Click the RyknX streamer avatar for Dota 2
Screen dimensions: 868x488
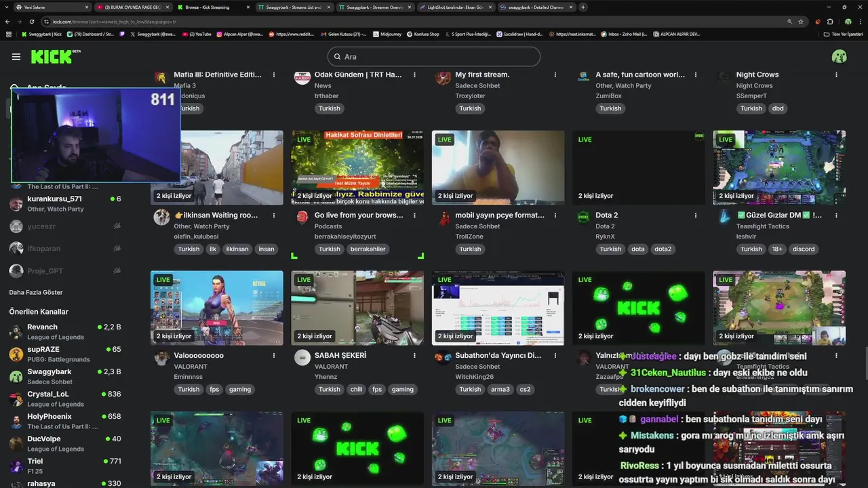click(x=583, y=217)
